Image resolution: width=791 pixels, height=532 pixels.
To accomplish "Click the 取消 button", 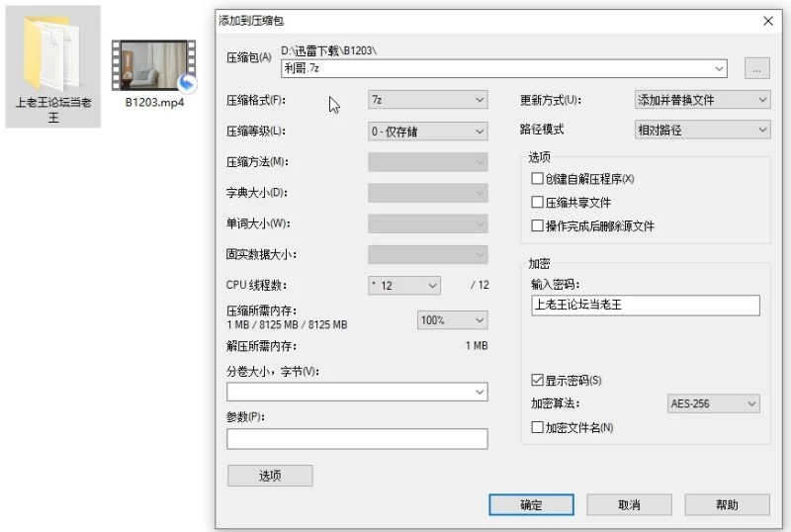I will tap(629, 505).
